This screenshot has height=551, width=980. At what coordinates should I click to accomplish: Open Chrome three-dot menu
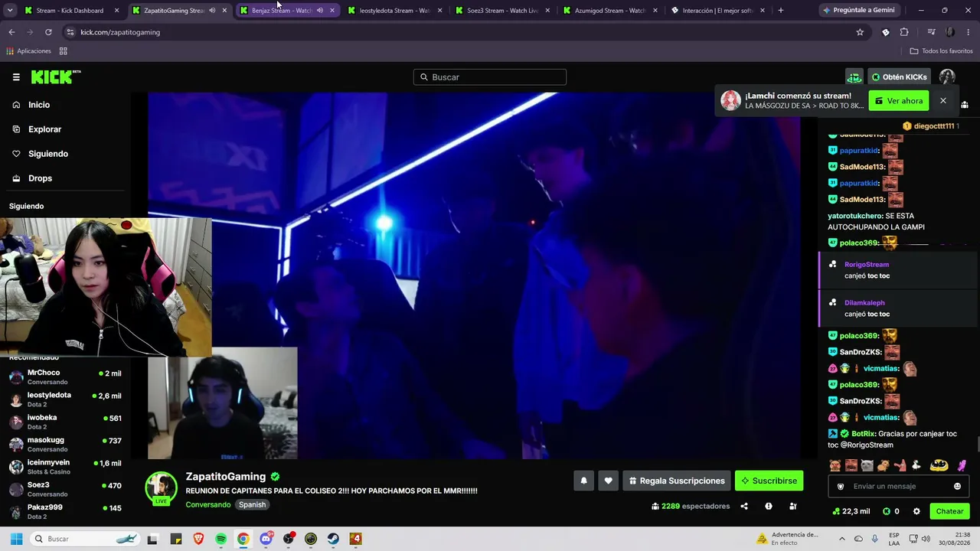969,32
